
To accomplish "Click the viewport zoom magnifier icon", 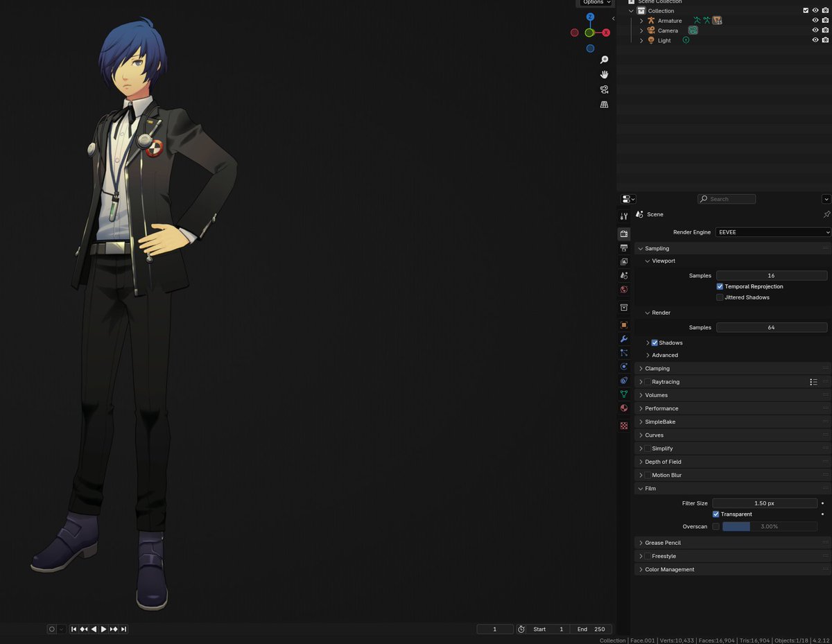I will coord(604,60).
